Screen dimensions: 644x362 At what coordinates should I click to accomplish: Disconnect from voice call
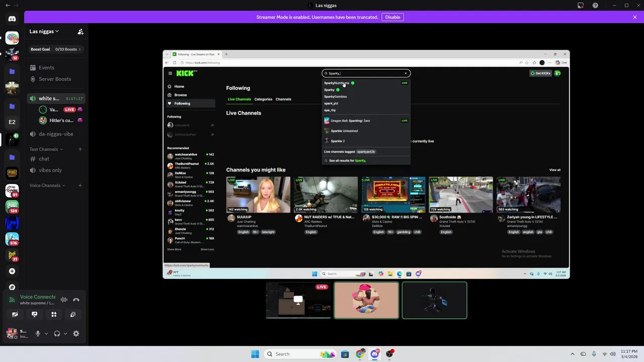(76, 300)
